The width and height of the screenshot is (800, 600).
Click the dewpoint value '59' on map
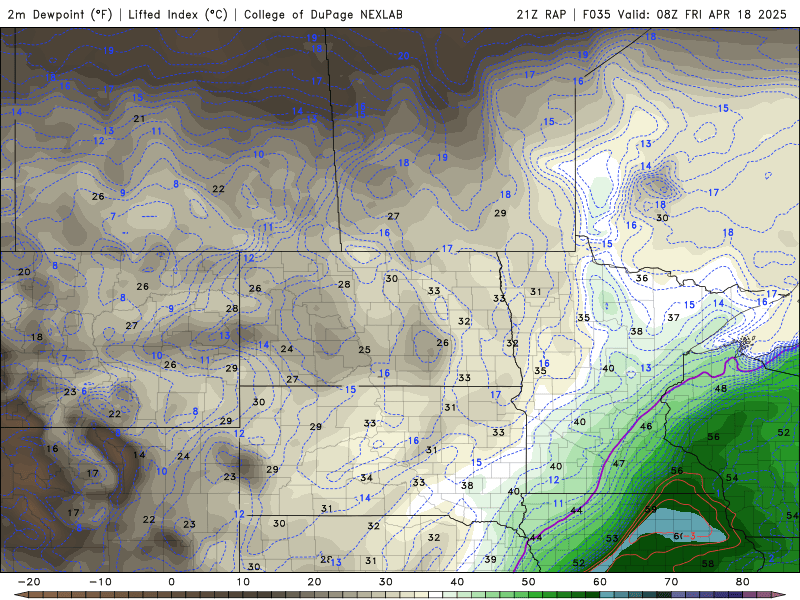point(651,509)
